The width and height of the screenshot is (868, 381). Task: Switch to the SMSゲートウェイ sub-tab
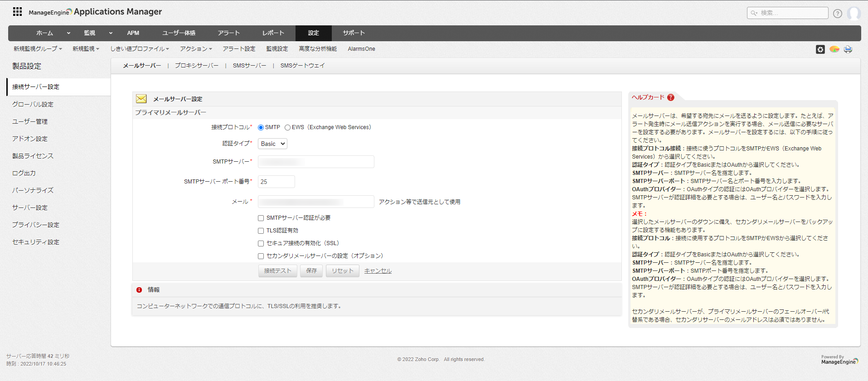[303, 66]
